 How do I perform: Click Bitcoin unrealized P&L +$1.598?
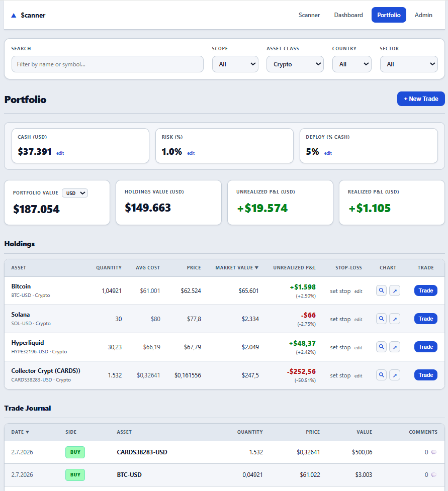click(x=303, y=287)
